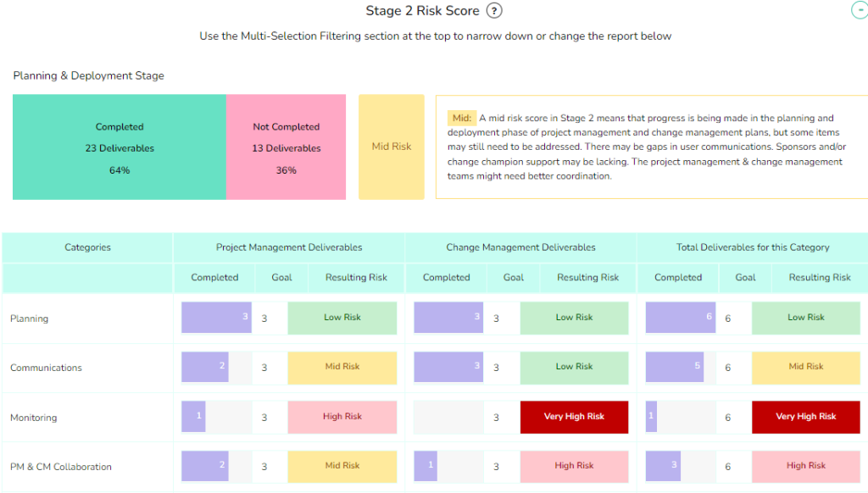The image size is (868, 493).
Task: Click Monitoring project management High Risk badge
Action: click(342, 417)
